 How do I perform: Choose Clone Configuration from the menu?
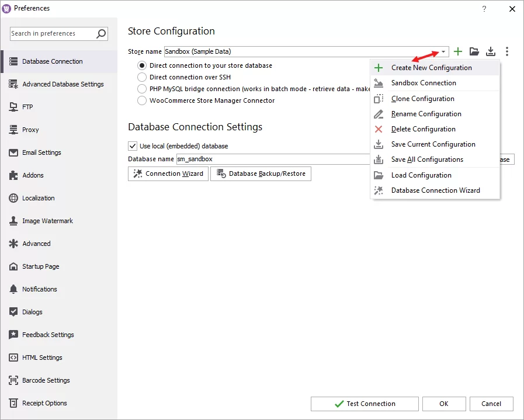(x=422, y=99)
